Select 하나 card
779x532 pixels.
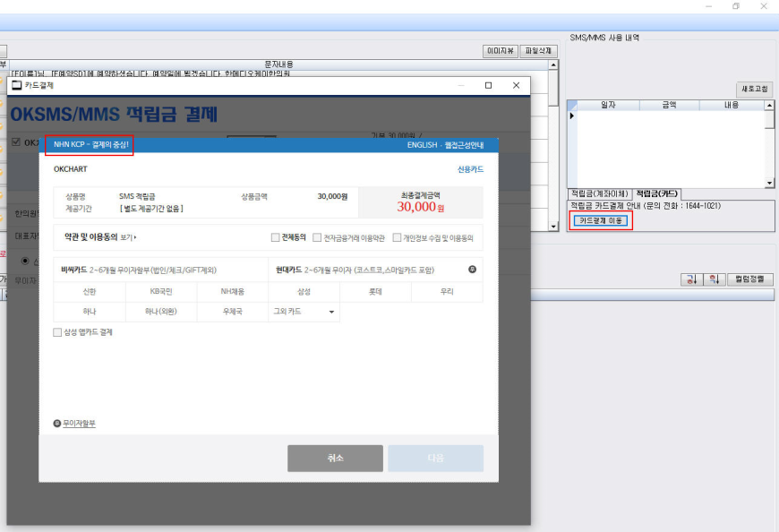click(90, 312)
